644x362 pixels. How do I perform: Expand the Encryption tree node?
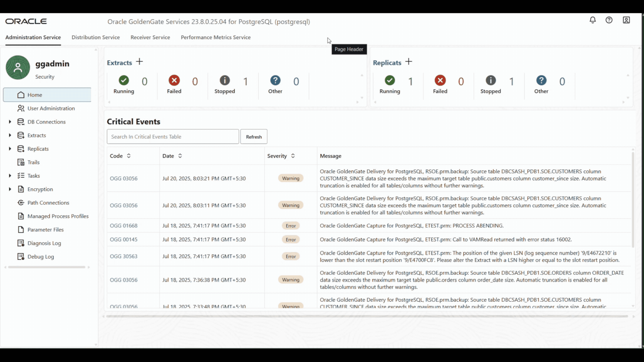(x=10, y=189)
